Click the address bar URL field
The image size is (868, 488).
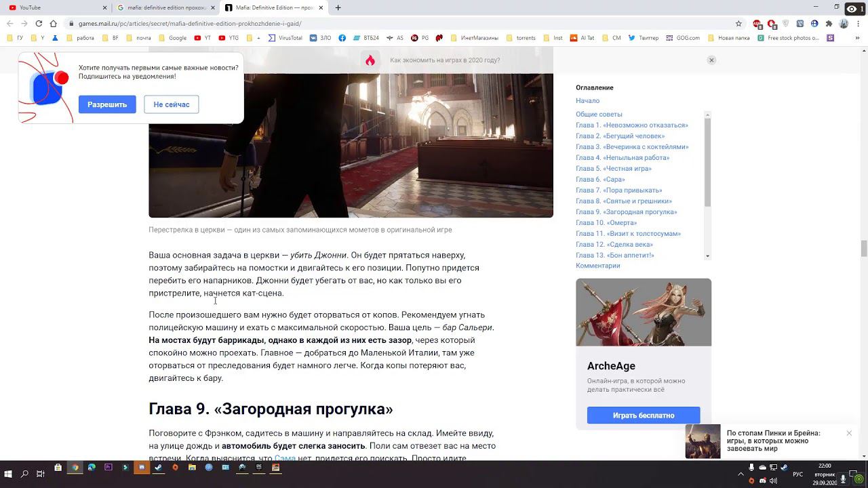400,23
